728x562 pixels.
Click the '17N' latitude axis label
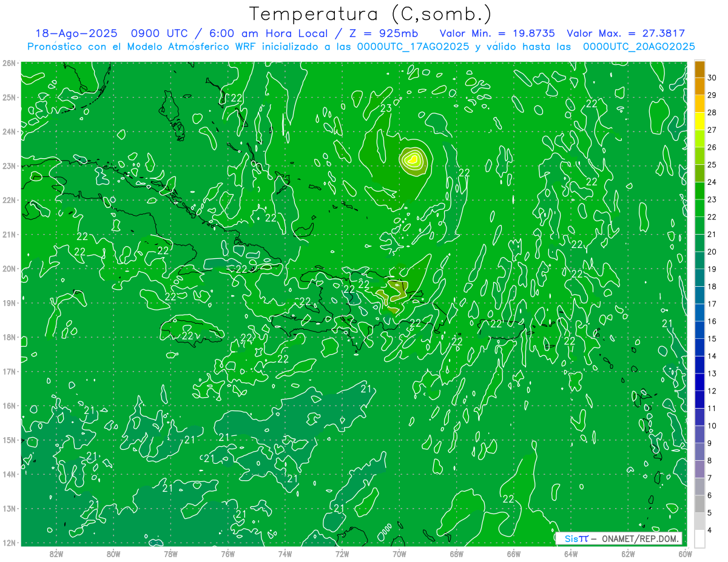(8, 372)
